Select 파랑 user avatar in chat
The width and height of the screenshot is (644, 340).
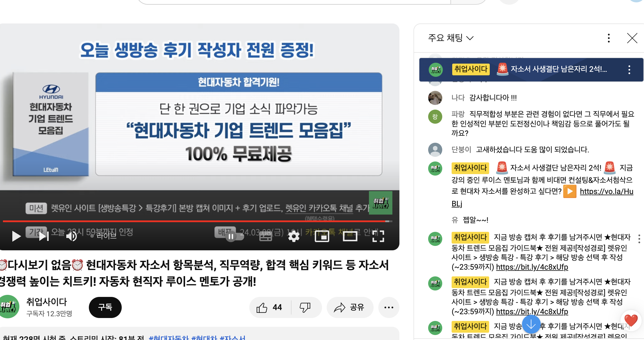(435, 117)
